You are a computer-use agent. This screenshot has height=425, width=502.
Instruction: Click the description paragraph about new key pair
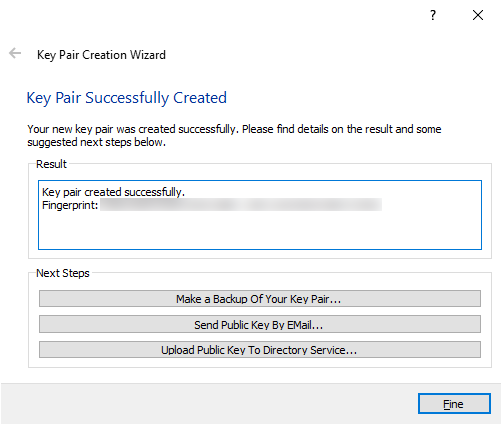[234, 135]
